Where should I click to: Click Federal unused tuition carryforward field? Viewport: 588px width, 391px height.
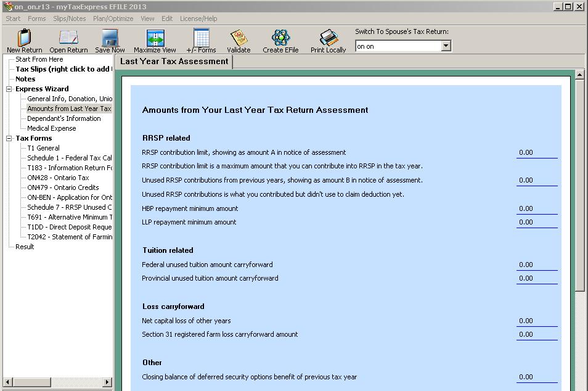pyautogui.click(x=537, y=265)
